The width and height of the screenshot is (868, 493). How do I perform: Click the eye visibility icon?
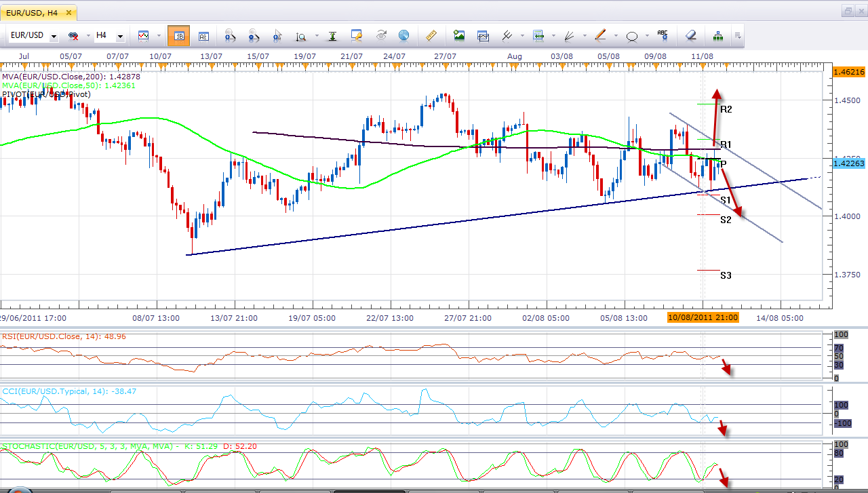click(380, 35)
